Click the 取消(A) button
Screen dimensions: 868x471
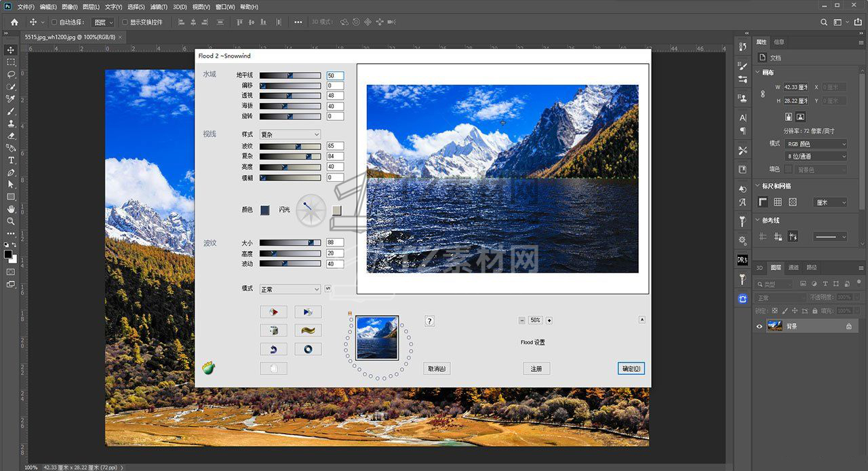pyautogui.click(x=437, y=369)
